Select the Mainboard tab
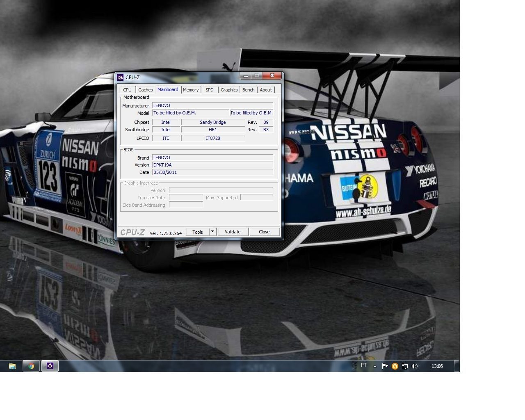The image size is (525, 420). coord(168,89)
